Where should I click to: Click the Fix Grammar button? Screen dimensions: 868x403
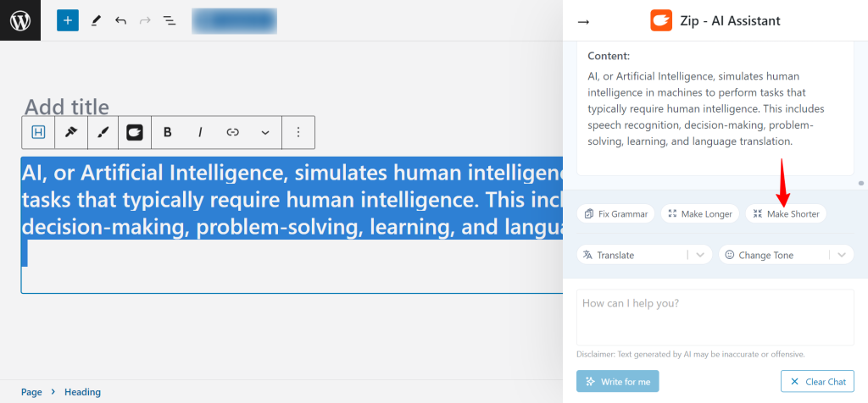pyautogui.click(x=615, y=214)
